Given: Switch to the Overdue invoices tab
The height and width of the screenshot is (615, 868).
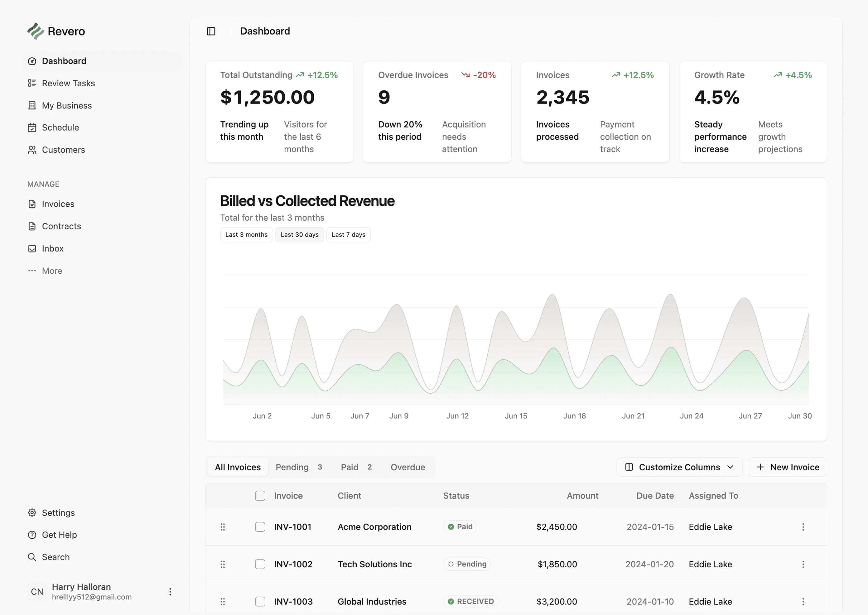Looking at the screenshot, I should coord(407,467).
